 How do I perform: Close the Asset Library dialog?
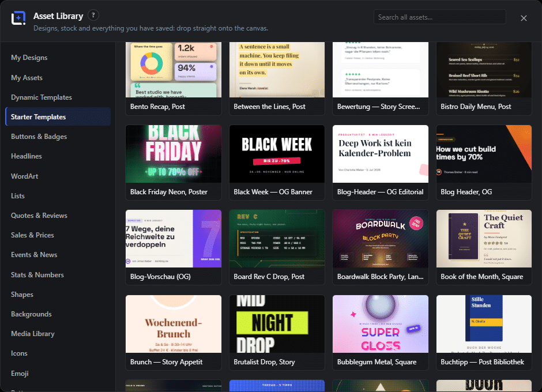click(524, 18)
